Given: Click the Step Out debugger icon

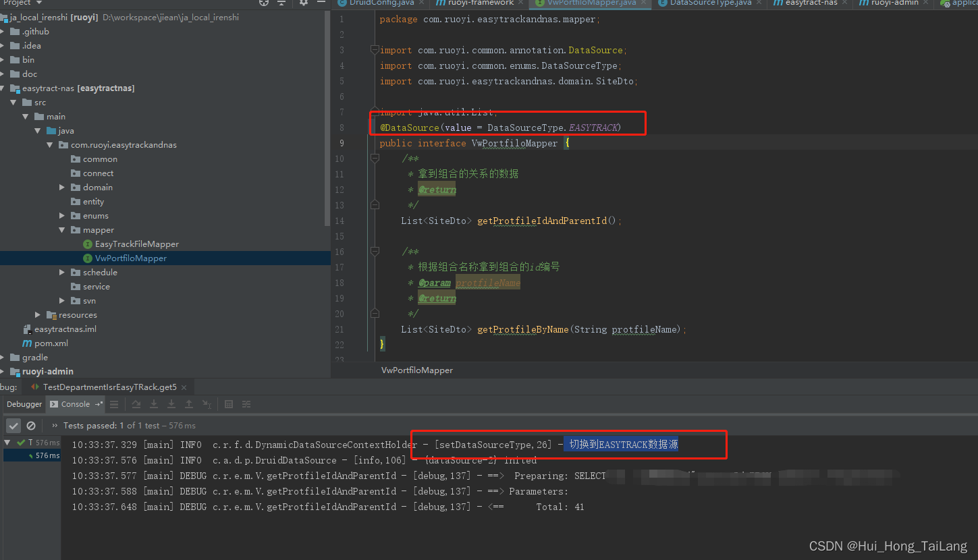Looking at the screenshot, I should [189, 404].
